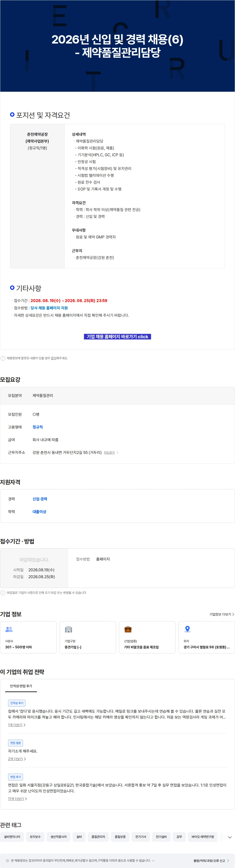
Task: Click the 회사 내규에 따름 salary text
Action: (46, 440)
